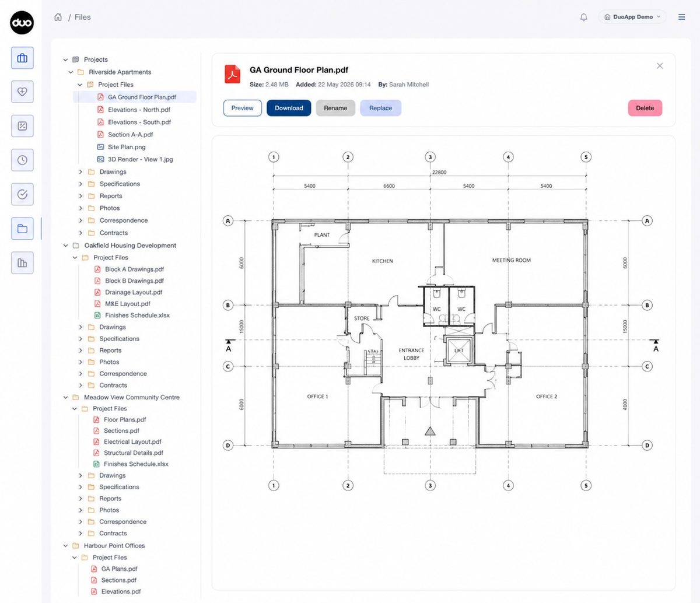This screenshot has width=700, height=603.
Task: Select Sections.pdf under Harbour Point Offices
Action: click(x=119, y=580)
